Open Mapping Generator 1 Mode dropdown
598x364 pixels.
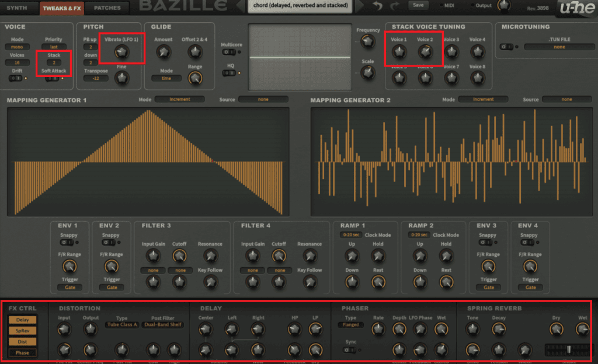tap(179, 100)
